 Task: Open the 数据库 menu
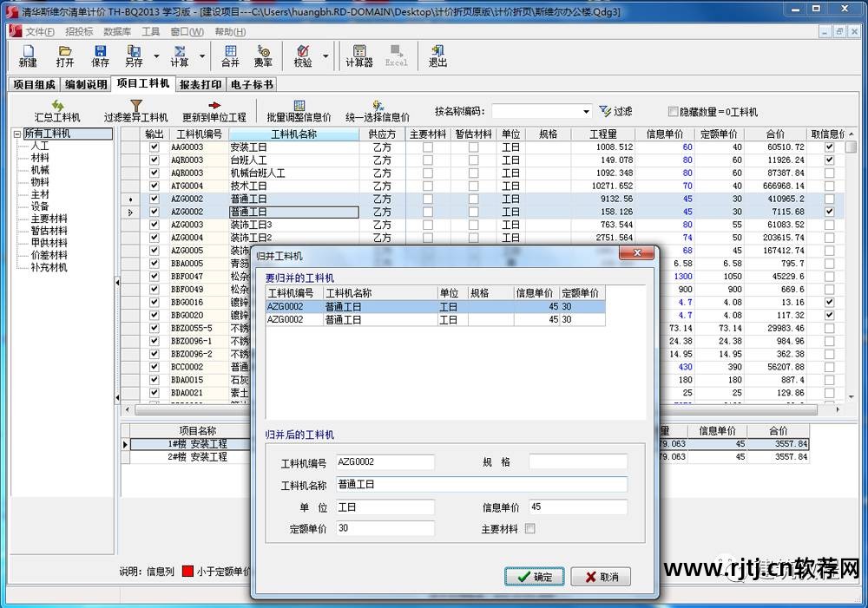coord(117,31)
